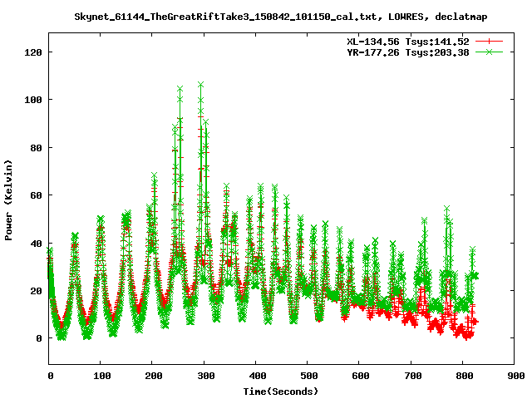Click the red XL legend line sample
This screenshot has height=399, width=532.
490,41
